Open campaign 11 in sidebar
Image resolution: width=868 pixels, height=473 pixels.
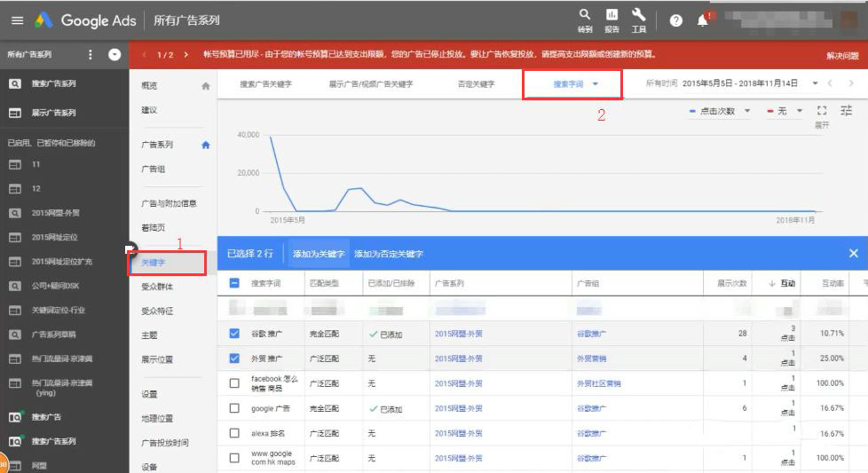point(36,164)
